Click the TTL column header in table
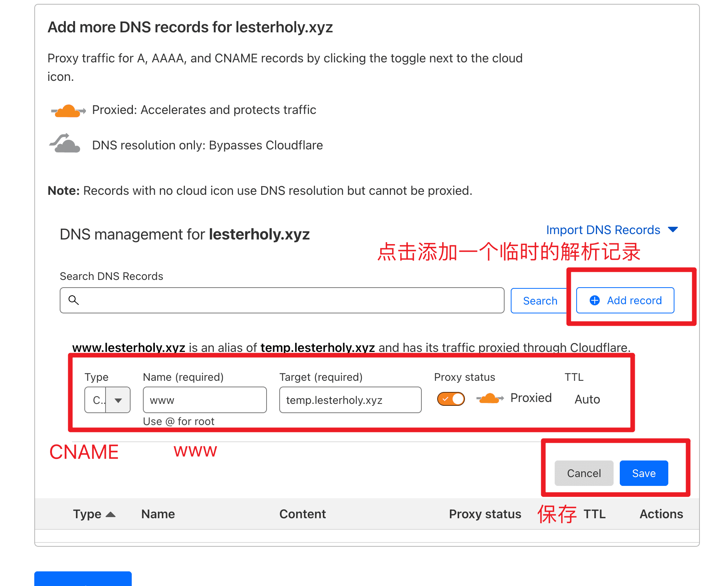 [594, 514]
